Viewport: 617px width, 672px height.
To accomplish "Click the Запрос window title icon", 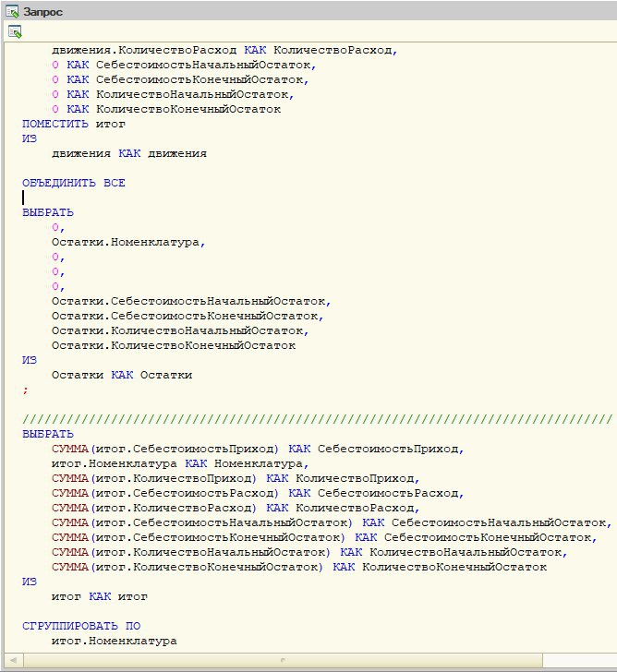I will pyautogui.click(x=12, y=12).
